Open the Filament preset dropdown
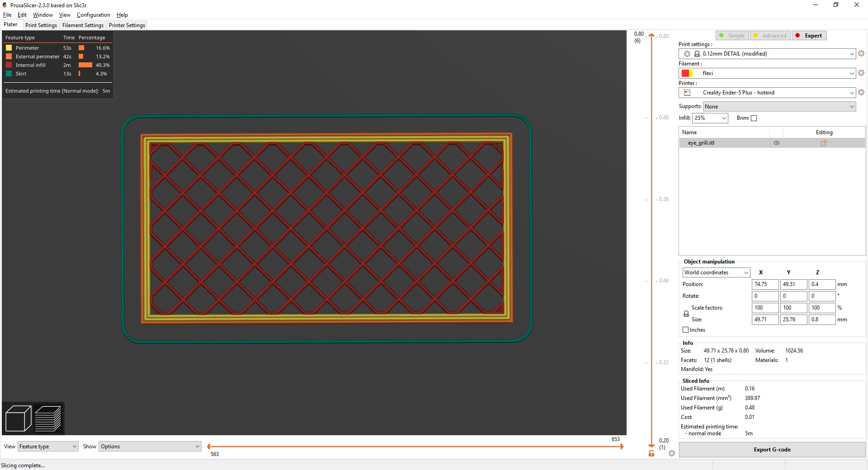 coord(767,73)
